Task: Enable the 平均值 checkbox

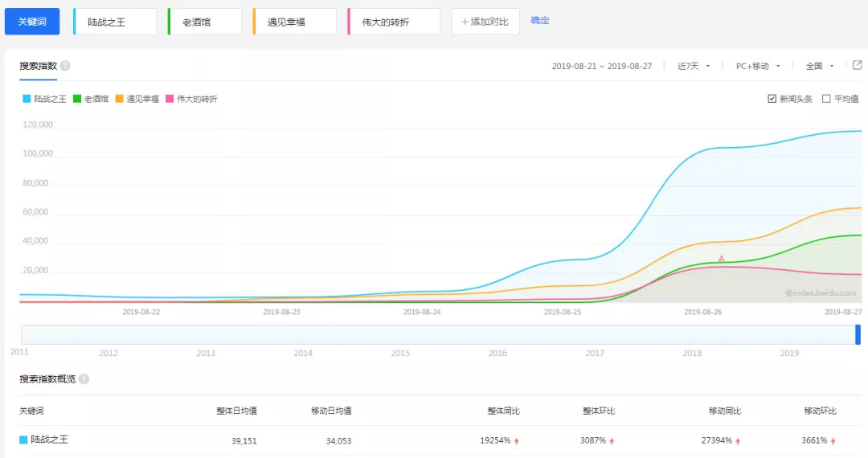Action: [826, 99]
